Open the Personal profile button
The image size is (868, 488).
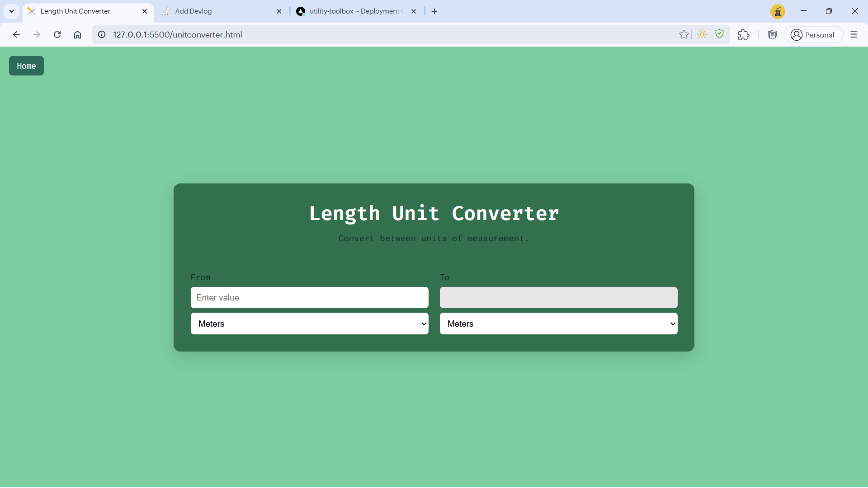[813, 35]
